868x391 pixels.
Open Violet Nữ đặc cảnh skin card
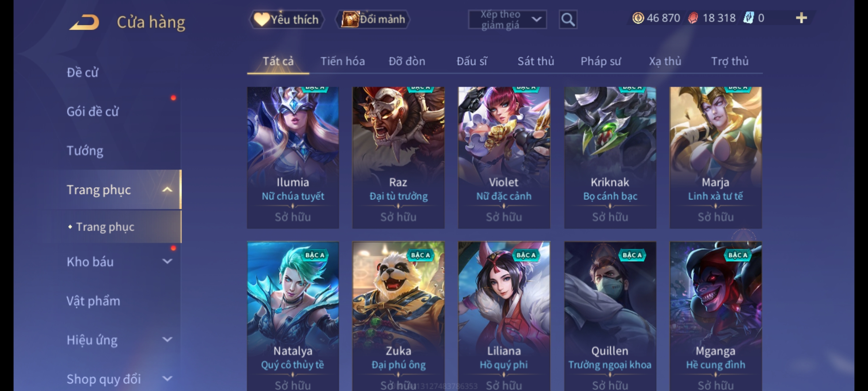(x=504, y=157)
